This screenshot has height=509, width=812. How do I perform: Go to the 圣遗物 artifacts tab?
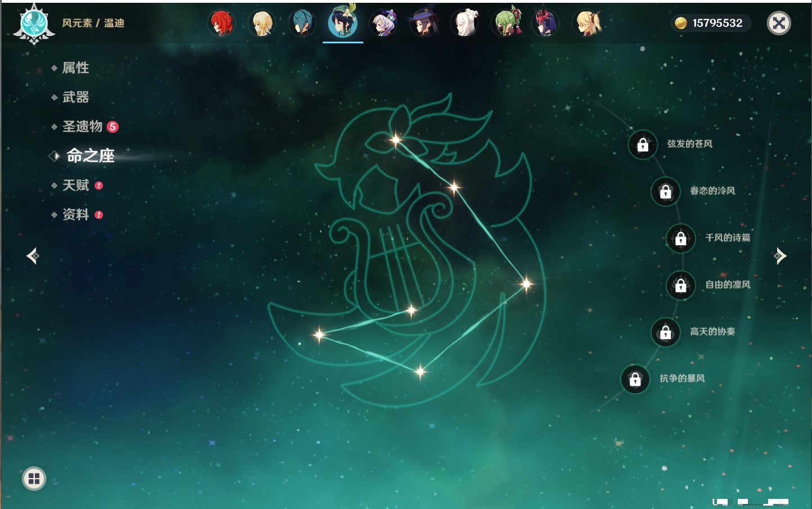[x=82, y=127]
